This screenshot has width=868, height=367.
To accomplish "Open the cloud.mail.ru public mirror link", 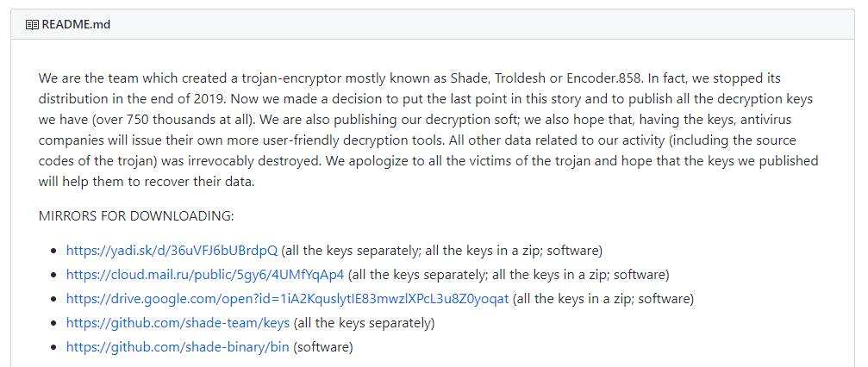I will click(x=205, y=275).
